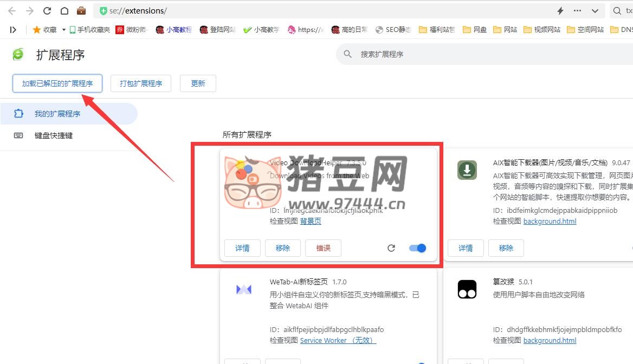Open the 福利站 bookmark folder
Image resolution: width=633 pixels, height=364 pixels.
point(437,30)
